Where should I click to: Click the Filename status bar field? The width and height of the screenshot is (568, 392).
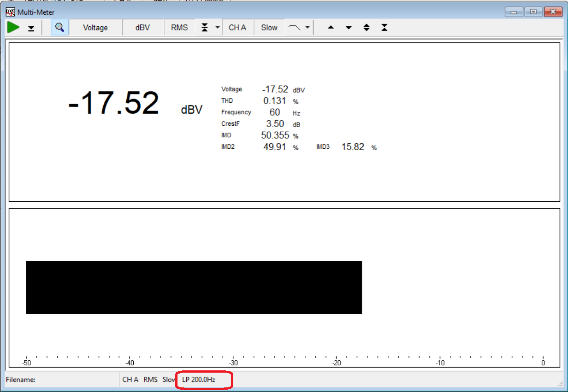point(62,380)
